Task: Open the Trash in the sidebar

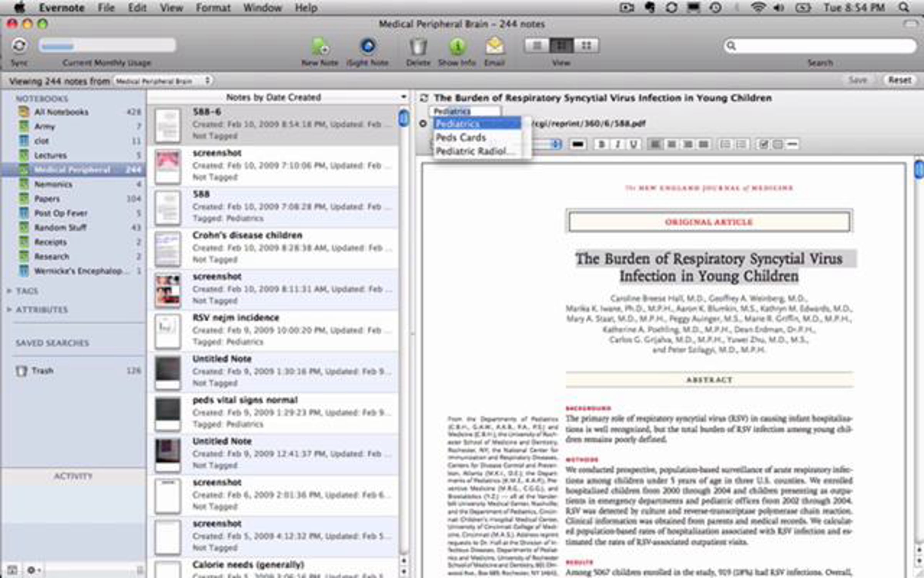Action: tap(73, 371)
